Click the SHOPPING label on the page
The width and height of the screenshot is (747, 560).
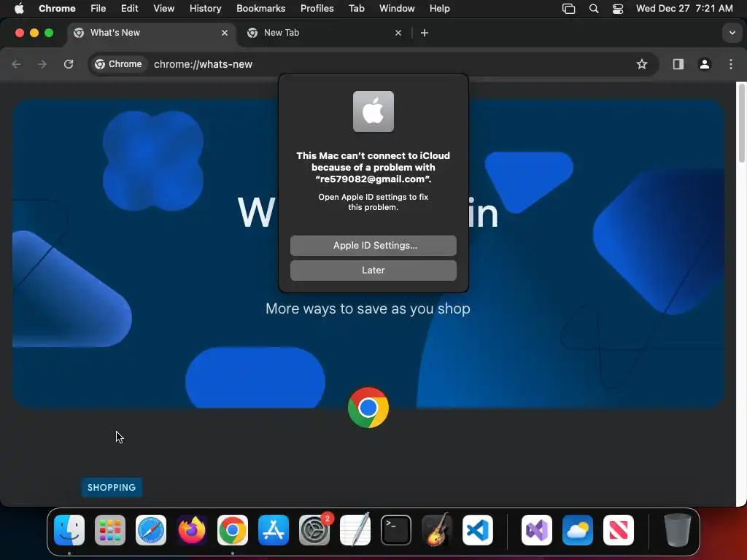[112, 487]
